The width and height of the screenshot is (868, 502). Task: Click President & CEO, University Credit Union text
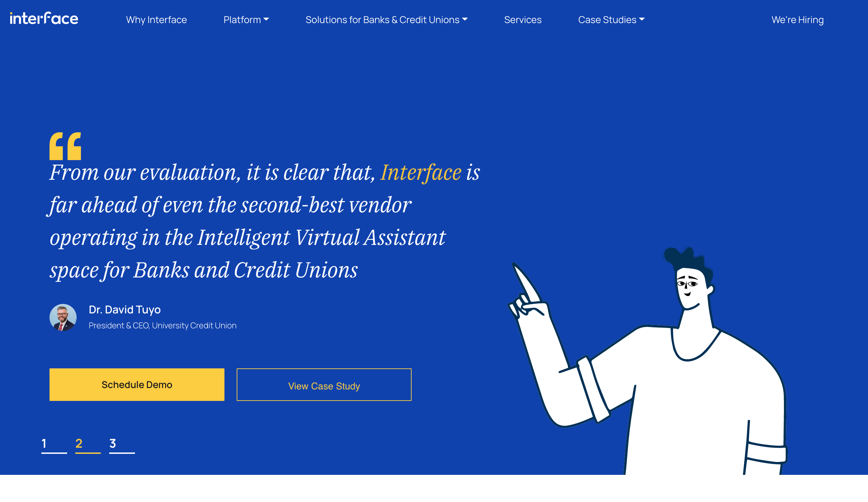(x=162, y=326)
